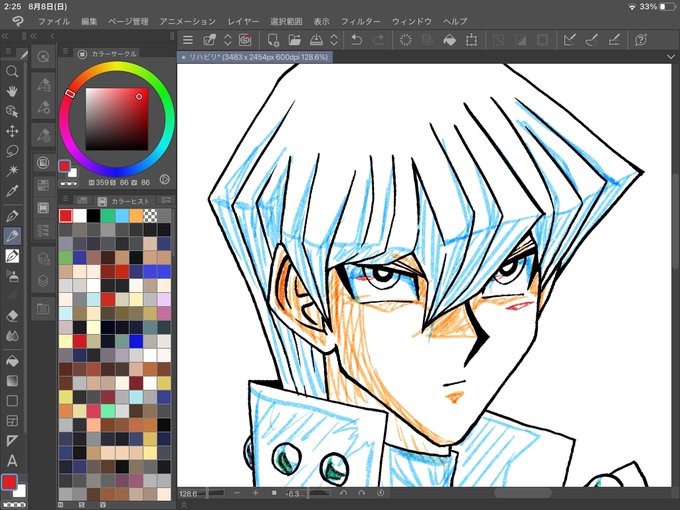Open the レイヤー menu
The height and width of the screenshot is (510, 680).
pos(243,21)
